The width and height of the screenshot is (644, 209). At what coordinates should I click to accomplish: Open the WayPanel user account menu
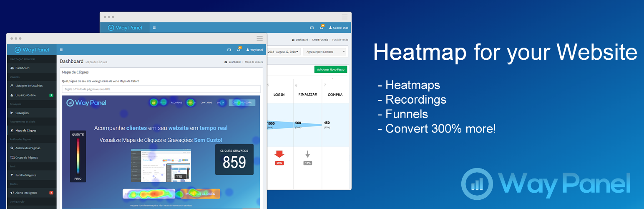[x=254, y=50]
